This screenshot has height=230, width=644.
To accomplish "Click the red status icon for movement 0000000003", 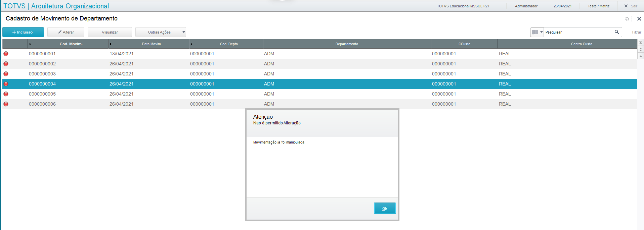I will 6,74.
